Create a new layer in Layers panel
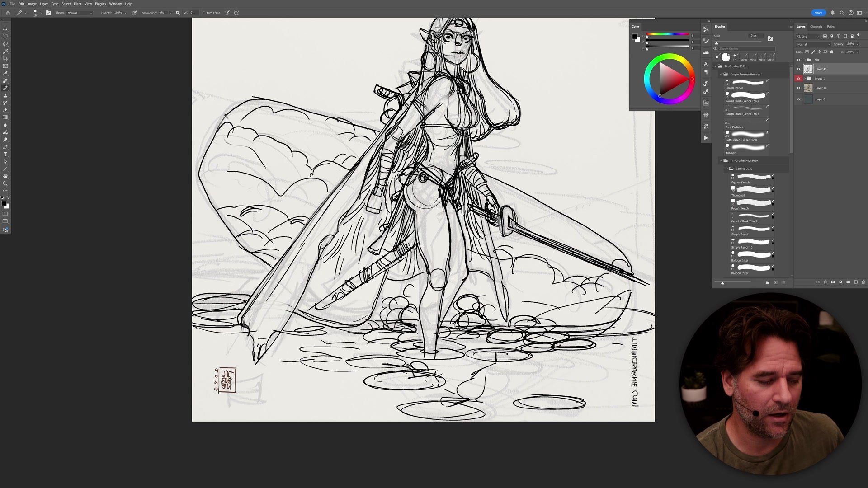Viewport: 868px width, 488px height. (x=856, y=282)
